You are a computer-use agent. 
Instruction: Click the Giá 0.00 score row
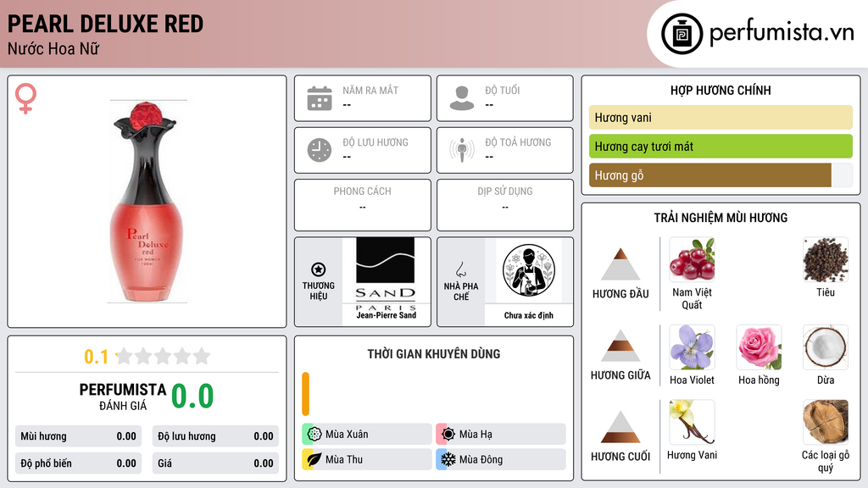[215, 463]
